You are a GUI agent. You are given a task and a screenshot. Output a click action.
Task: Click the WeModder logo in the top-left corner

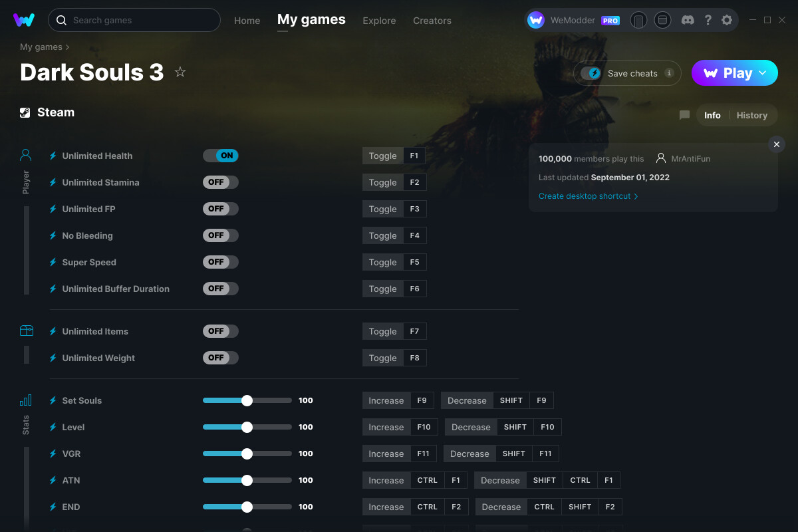tap(25, 20)
